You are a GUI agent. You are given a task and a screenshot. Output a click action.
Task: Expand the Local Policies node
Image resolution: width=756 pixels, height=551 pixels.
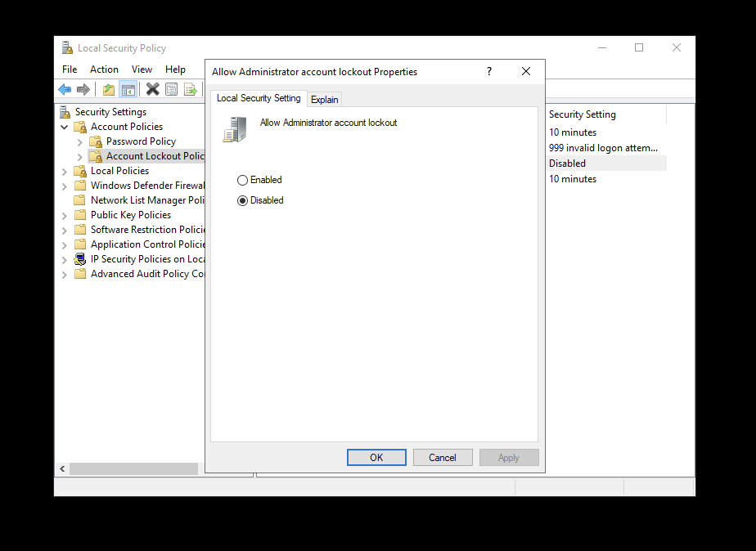click(65, 171)
